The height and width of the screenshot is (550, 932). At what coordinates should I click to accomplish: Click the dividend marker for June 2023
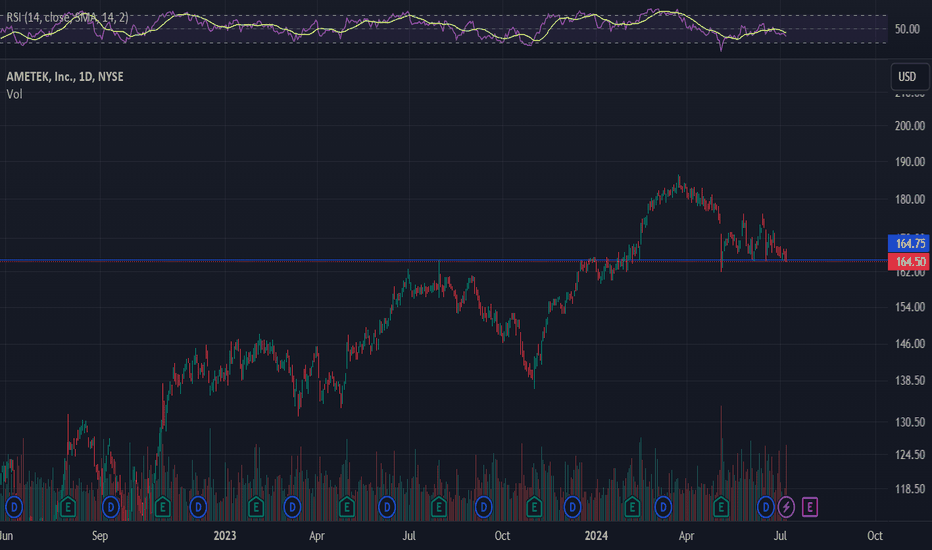(387, 507)
